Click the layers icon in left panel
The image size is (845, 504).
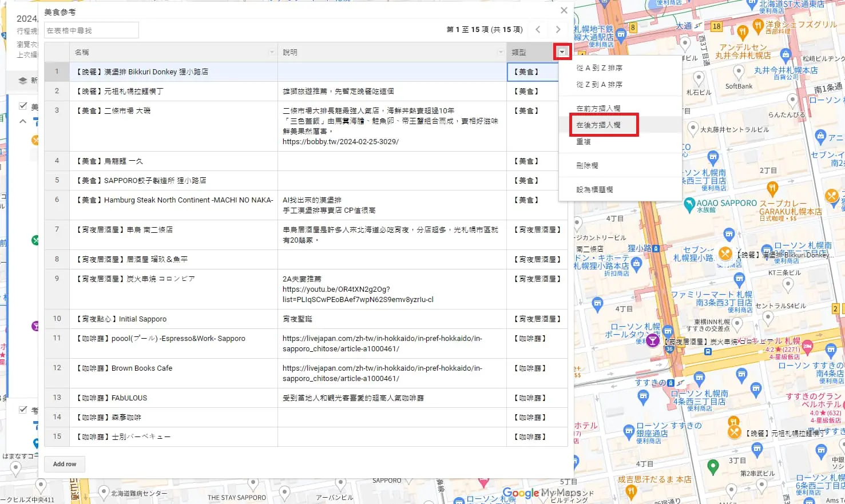[x=23, y=81]
